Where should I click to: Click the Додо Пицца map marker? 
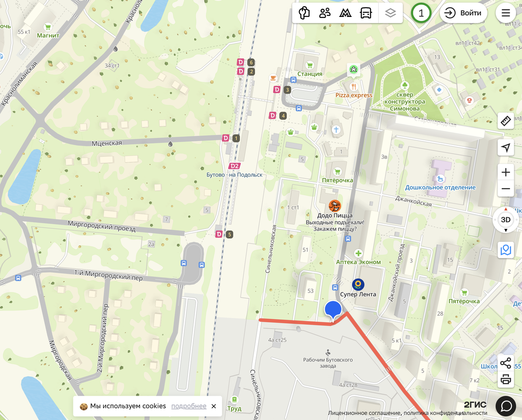335,206
